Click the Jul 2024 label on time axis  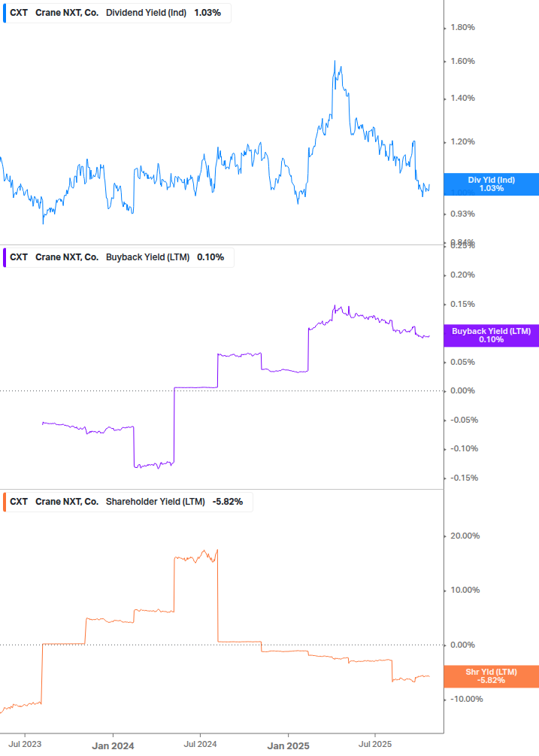pos(200,745)
